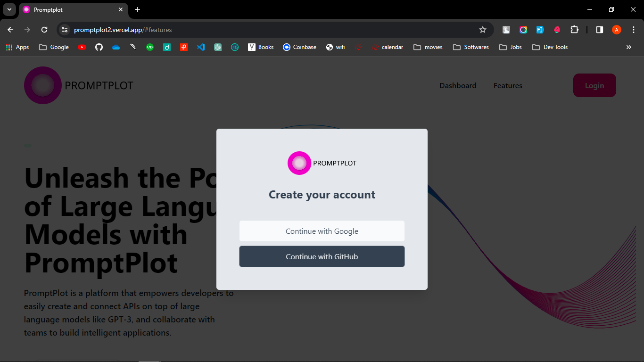Expand the Google bookmarks folder
Viewport: 644px width, 362px height.
54,47
